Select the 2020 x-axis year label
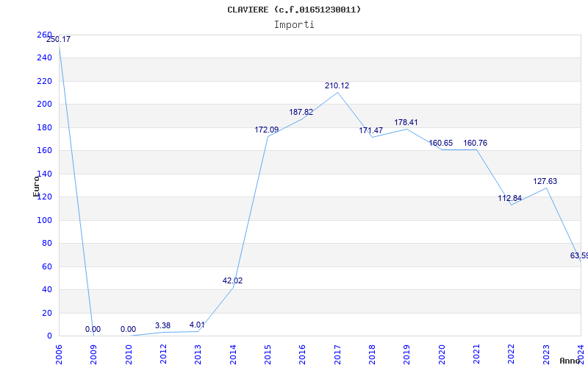The image size is (588, 368). [x=442, y=354]
